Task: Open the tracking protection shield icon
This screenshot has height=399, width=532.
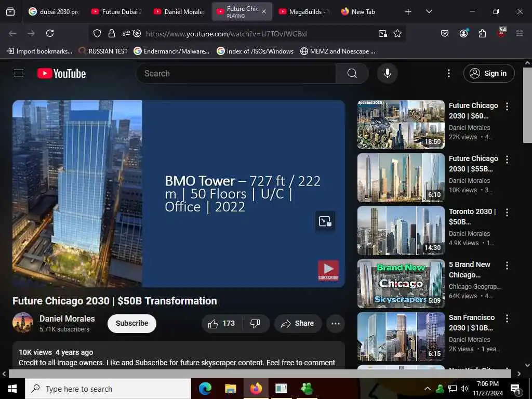Action: [97, 34]
